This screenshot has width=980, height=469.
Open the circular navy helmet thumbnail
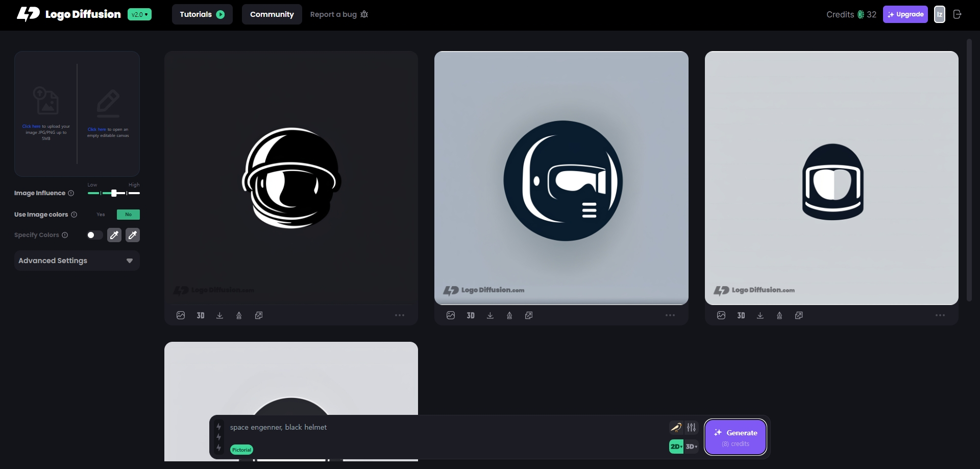[x=561, y=178]
